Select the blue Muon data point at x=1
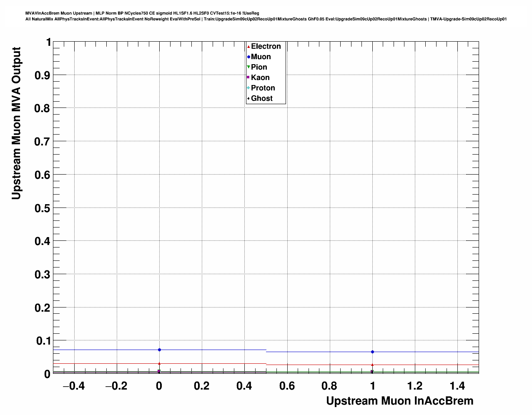Viewport: 532px width, 415px height. tap(372, 352)
